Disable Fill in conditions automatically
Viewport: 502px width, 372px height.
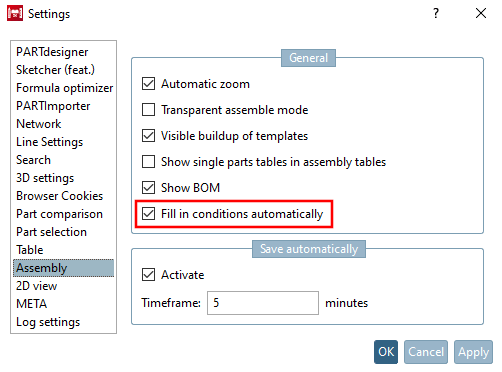click(148, 214)
